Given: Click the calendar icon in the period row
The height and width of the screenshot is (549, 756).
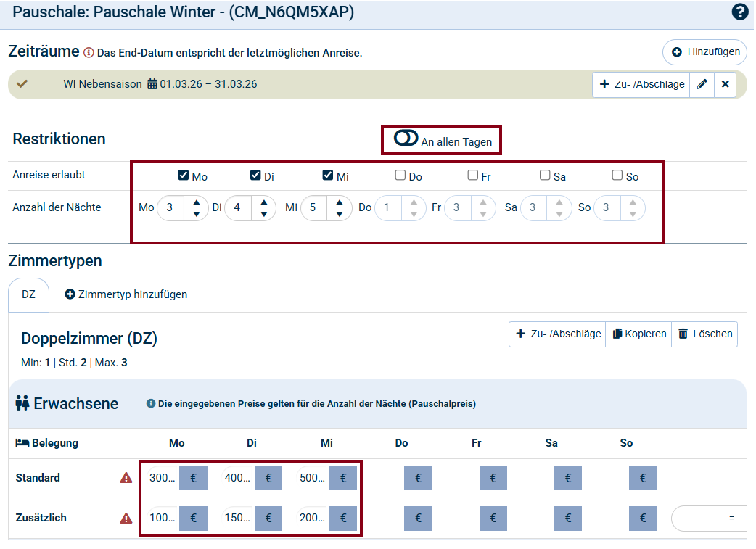Looking at the screenshot, I should pyautogui.click(x=152, y=84).
